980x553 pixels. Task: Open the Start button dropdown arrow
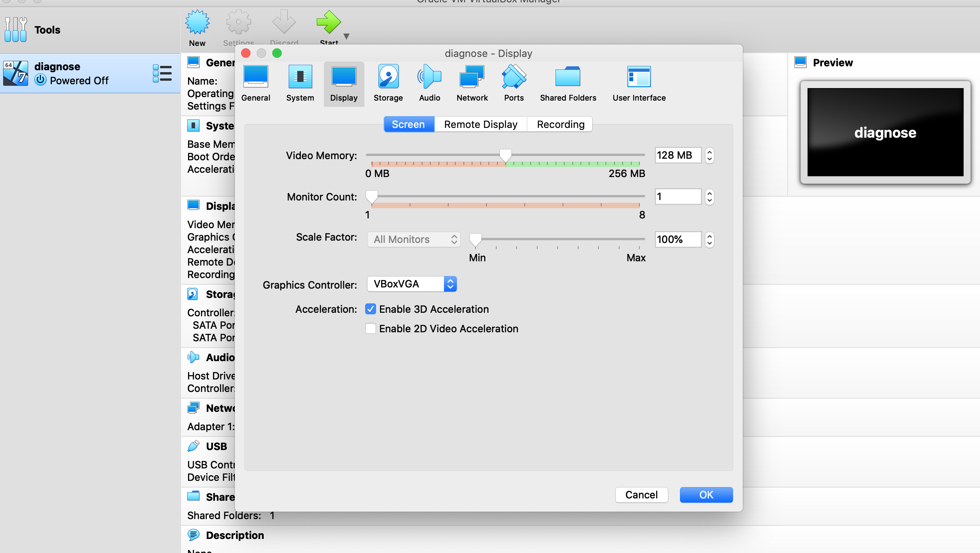(x=346, y=36)
